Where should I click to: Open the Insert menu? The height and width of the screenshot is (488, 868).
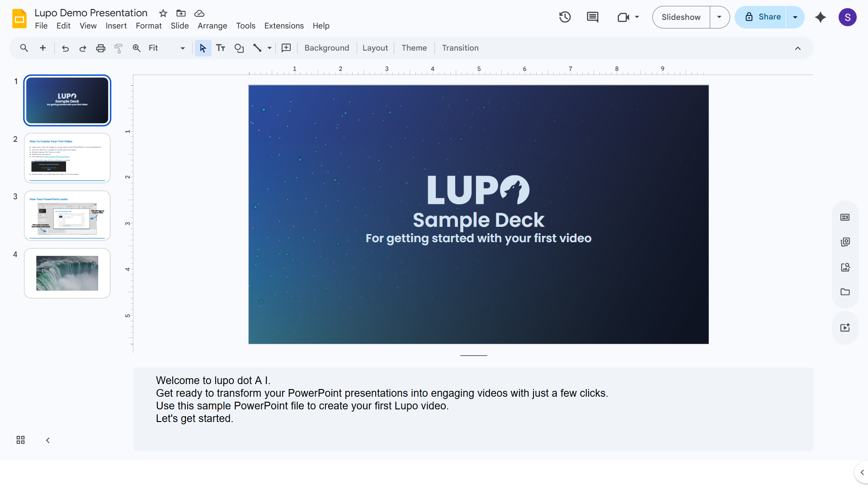[116, 26]
